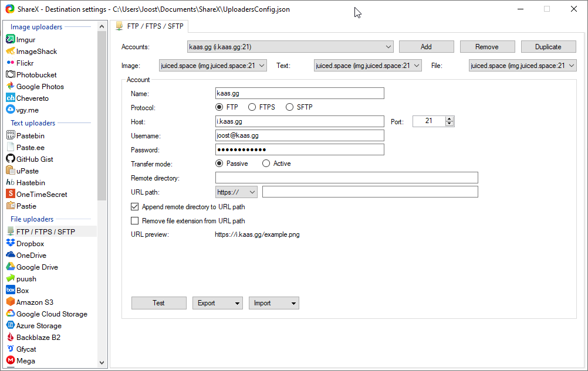Select the Google Photos icon
Screen dimensions: 588x371
pyautogui.click(x=11, y=87)
